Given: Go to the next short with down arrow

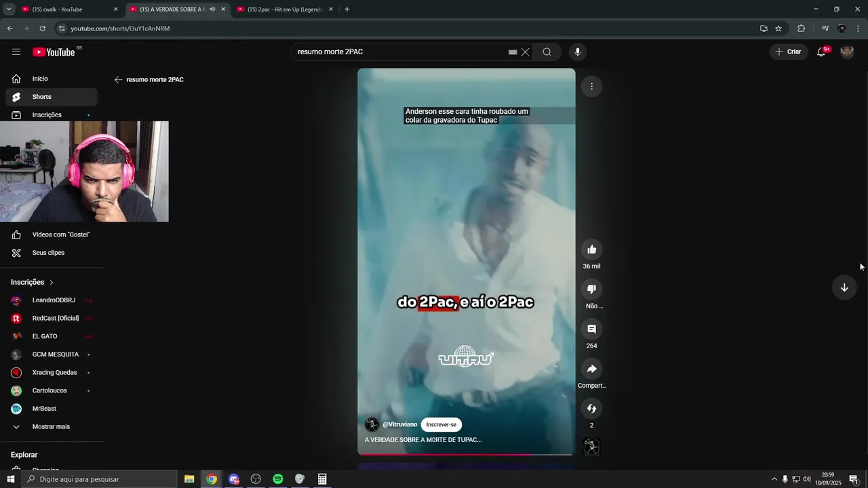Looking at the screenshot, I should click(844, 287).
